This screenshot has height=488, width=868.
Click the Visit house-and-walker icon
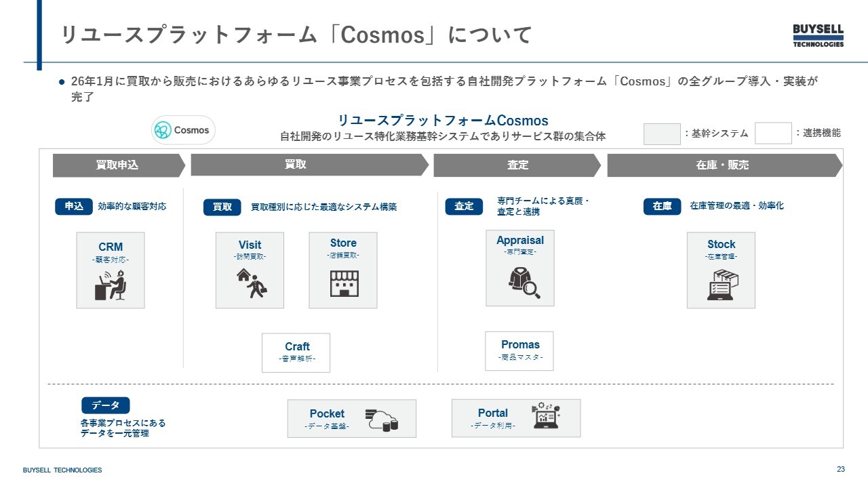click(x=251, y=283)
